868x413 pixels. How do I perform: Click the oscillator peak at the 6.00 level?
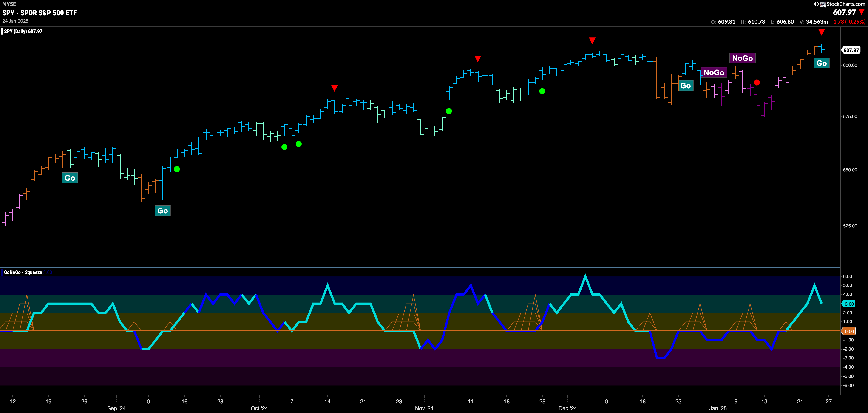(x=585, y=277)
